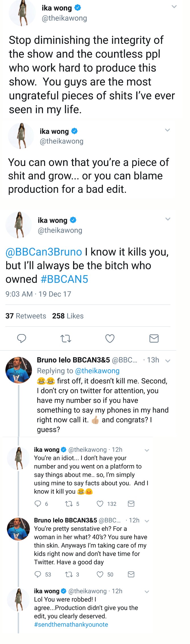
Task: Reply to the #BBCAN5 tweet via speech bubble icon
Action: 22,338
